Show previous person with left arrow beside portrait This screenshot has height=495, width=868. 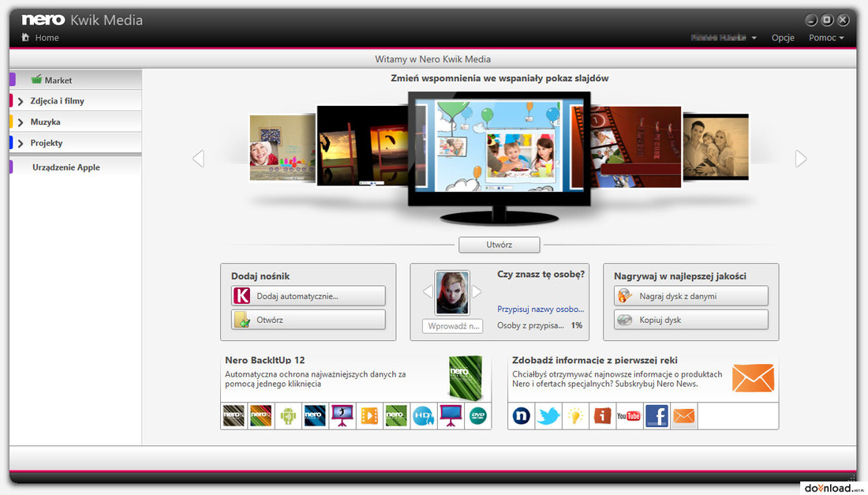tap(428, 291)
